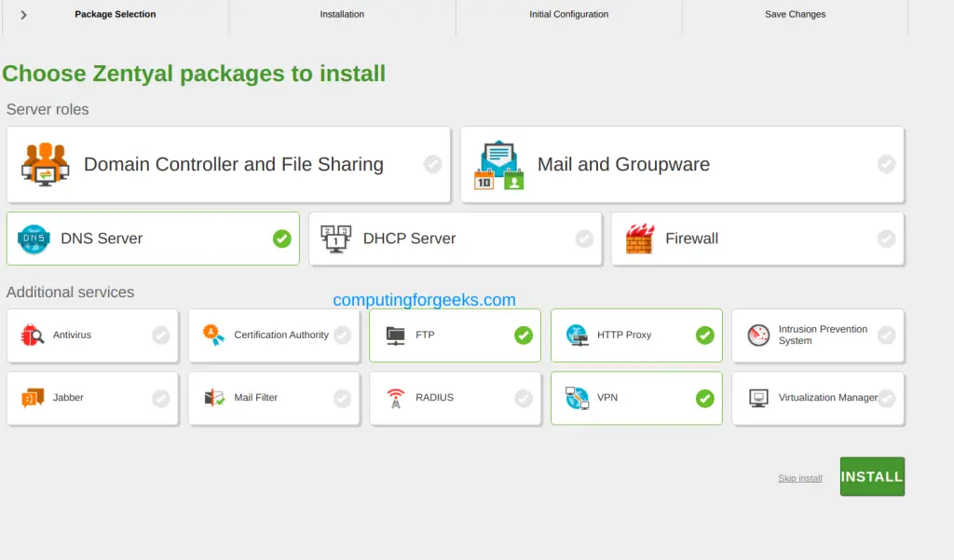Select the RADIUS label
Image resolution: width=954 pixels, height=560 pixels.
click(434, 398)
